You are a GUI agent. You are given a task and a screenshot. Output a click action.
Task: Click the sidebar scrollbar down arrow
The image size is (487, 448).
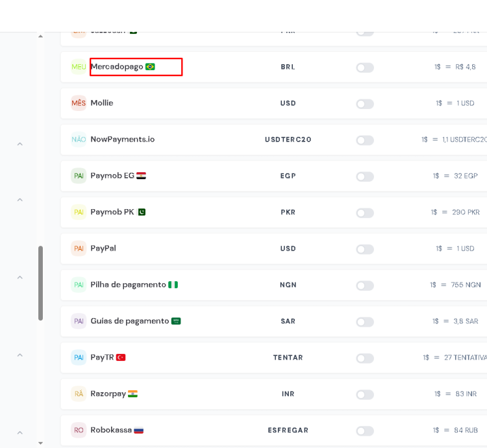(40, 443)
